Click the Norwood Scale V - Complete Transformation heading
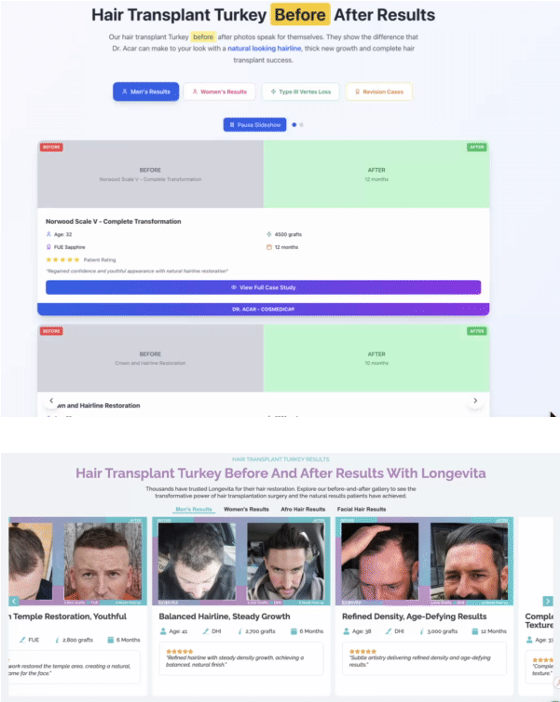 tap(113, 222)
